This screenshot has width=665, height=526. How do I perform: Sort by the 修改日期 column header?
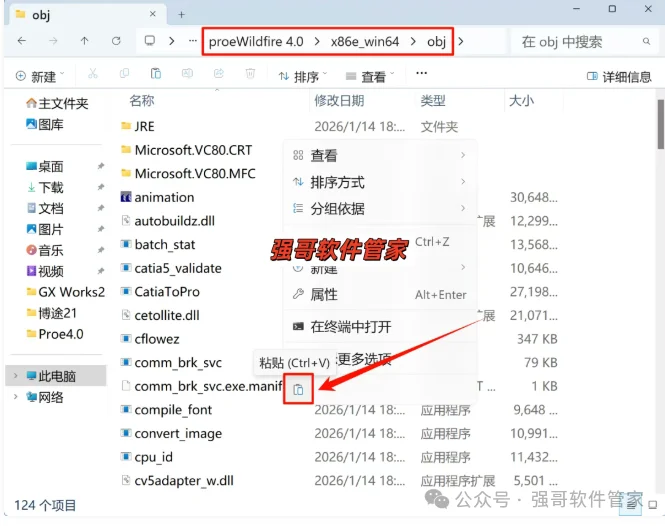339,101
